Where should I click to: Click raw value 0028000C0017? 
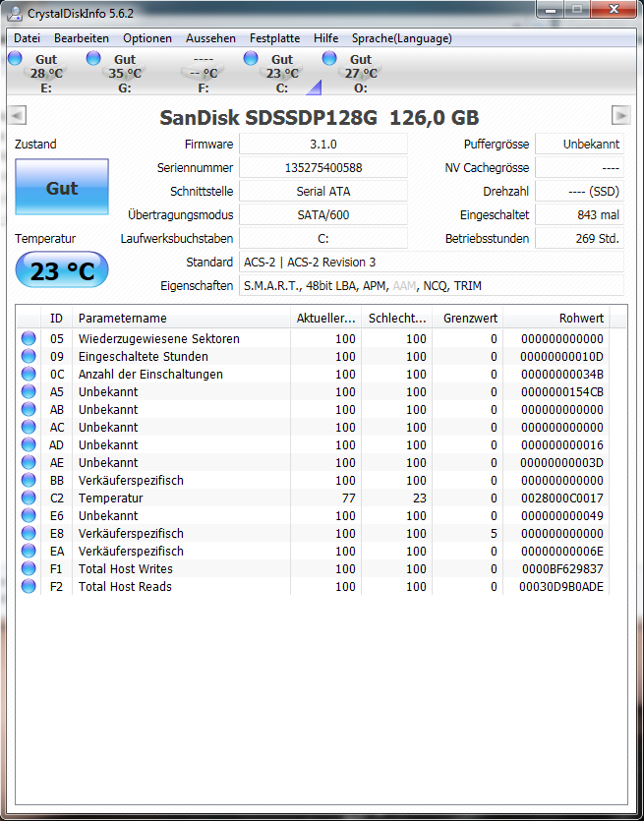pyautogui.click(x=561, y=498)
